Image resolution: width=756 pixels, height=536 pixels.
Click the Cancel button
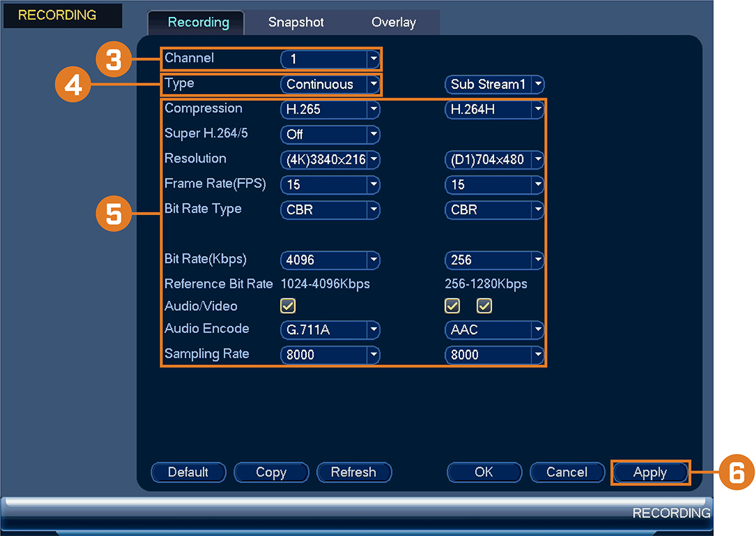[x=567, y=472]
